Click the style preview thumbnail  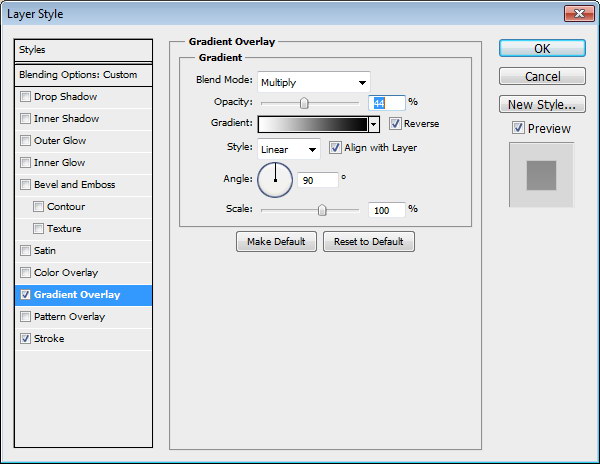(541, 175)
